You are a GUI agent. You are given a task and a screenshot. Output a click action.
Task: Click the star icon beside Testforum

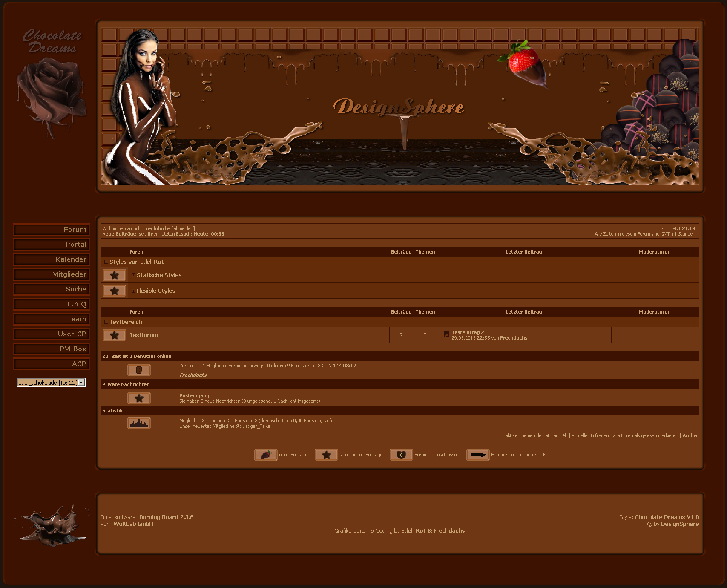click(115, 335)
